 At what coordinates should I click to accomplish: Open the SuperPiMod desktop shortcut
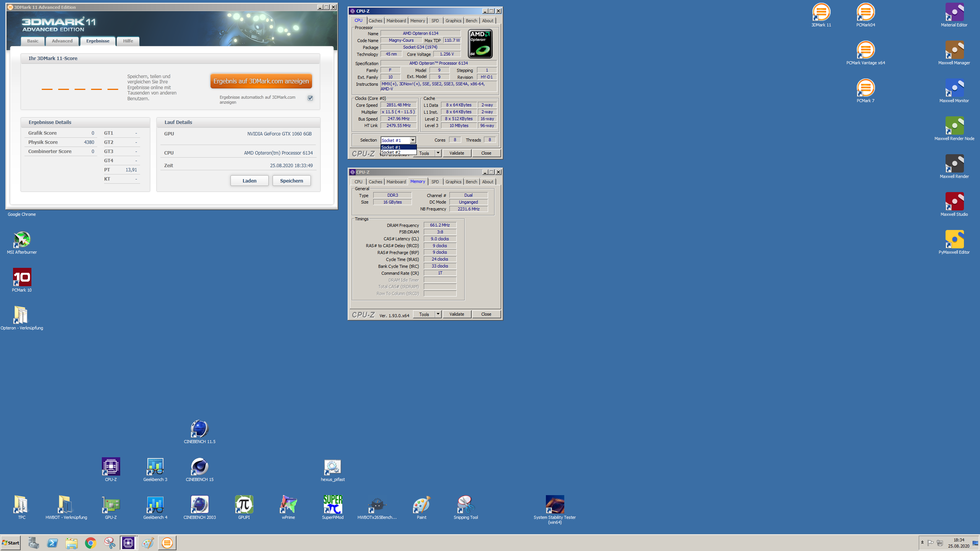tap(333, 508)
